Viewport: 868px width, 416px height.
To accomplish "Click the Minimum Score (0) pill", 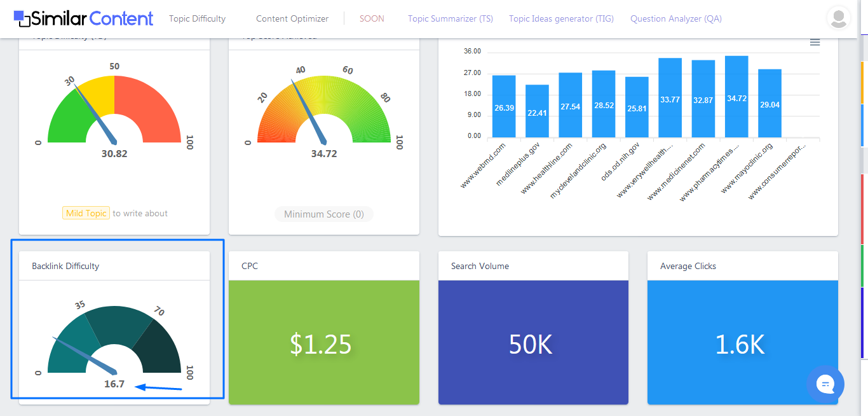I will tap(324, 214).
